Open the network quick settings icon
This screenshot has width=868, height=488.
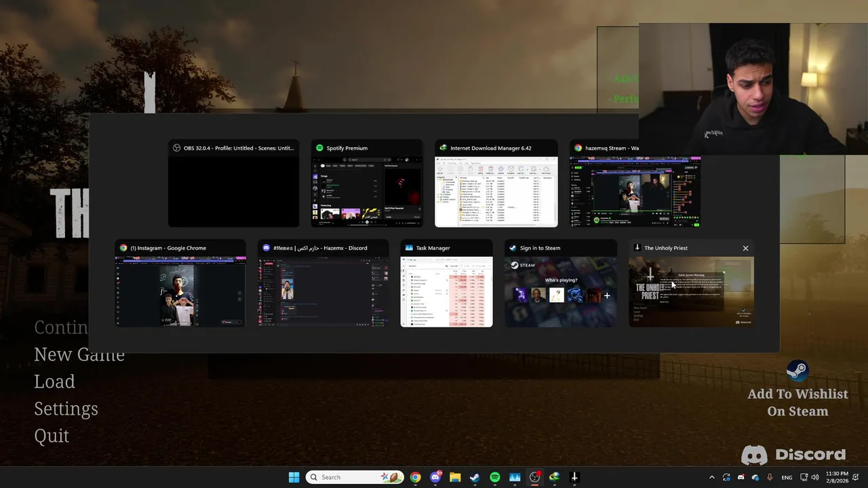coord(804,477)
